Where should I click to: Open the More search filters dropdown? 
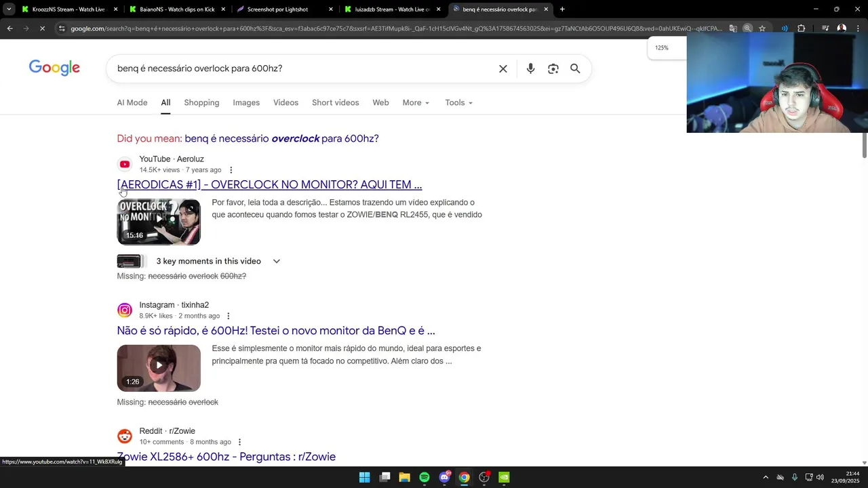click(x=416, y=102)
